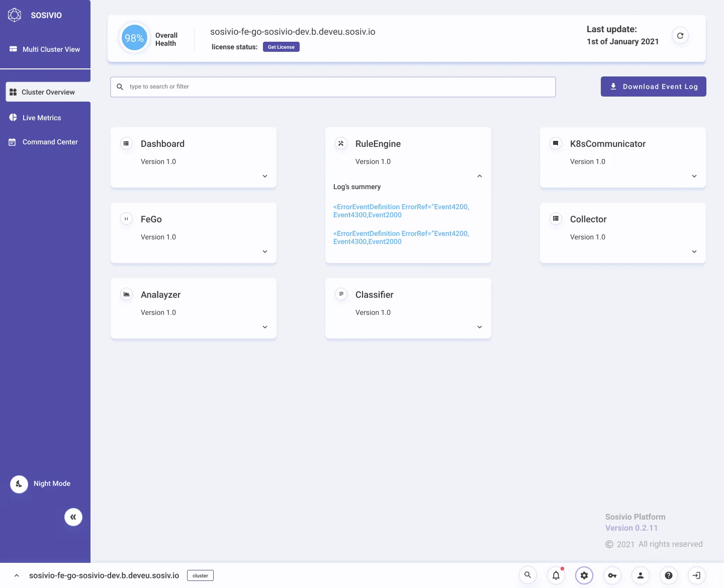Open the second ErrorEventDefinition log link
This screenshot has width=724, height=588.
(x=401, y=237)
